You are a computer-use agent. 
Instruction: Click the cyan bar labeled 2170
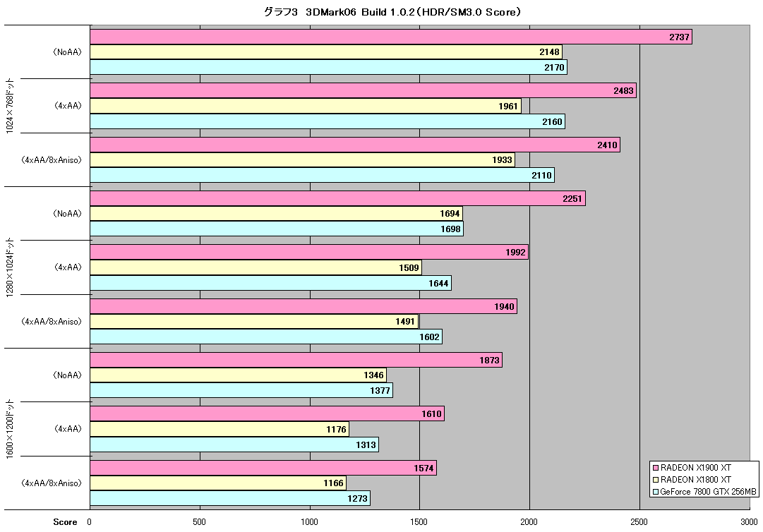tap(328, 67)
